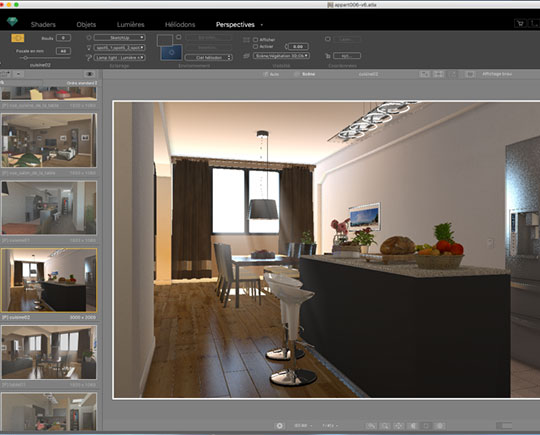Click the pan tool icon in bottom bar
540x435 pixels.
coord(398,426)
